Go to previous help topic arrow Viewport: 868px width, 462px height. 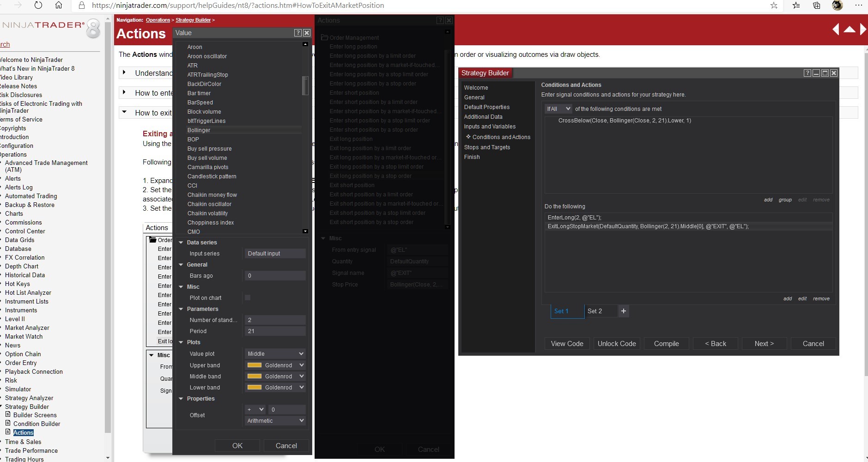click(836, 30)
